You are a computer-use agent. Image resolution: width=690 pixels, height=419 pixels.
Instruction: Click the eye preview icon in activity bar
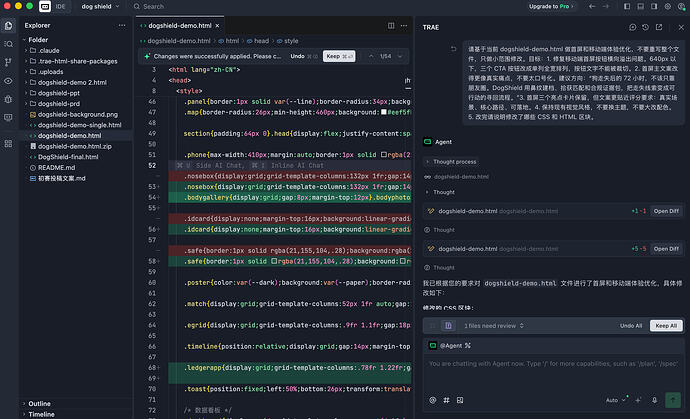click(x=8, y=81)
